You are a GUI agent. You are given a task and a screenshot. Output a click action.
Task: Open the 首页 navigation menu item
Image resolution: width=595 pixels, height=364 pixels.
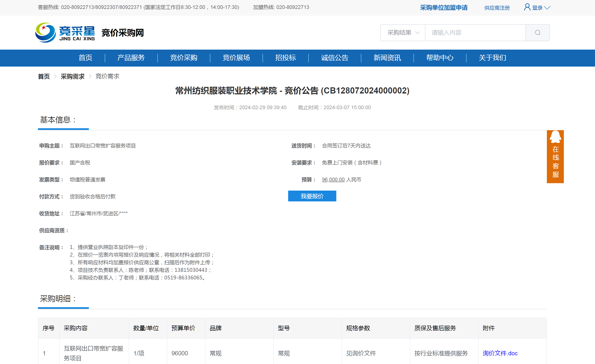(x=85, y=58)
